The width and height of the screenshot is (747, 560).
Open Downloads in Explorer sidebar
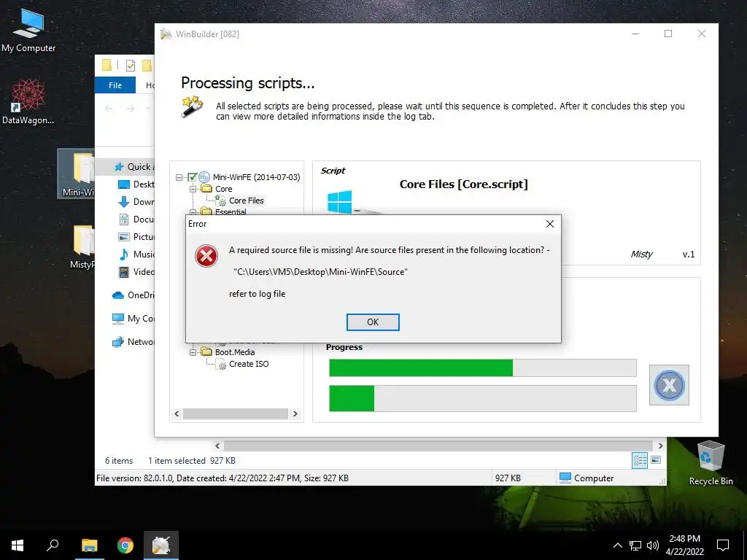point(136,202)
